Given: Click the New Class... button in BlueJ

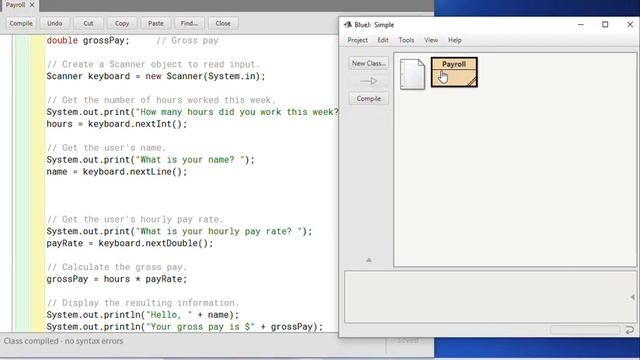Looking at the screenshot, I should [x=369, y=63].
